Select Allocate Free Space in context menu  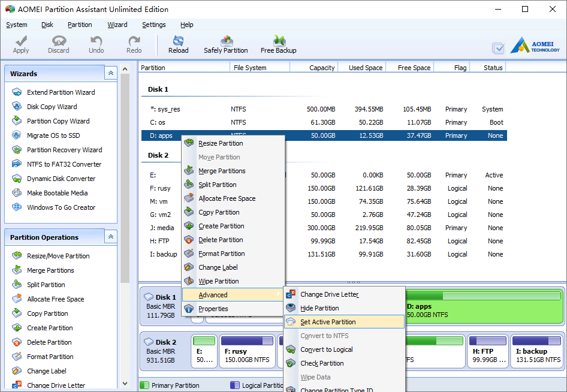(x=233, y=198)
